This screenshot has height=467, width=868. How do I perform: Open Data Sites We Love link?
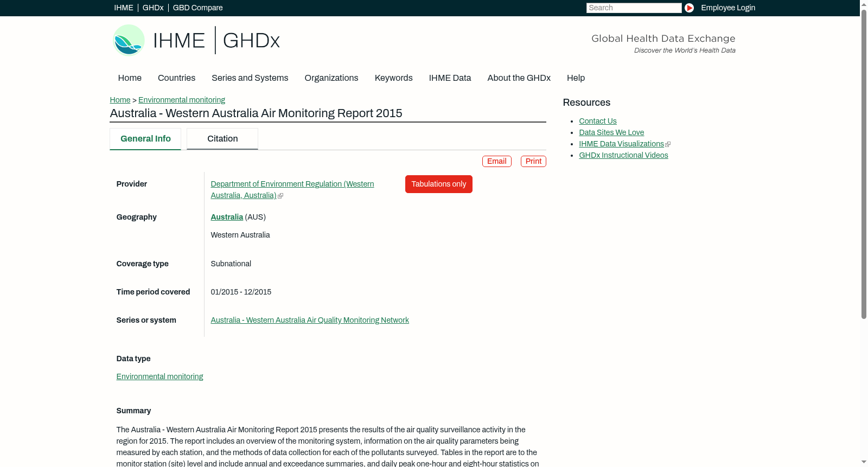tap(611, 132)
